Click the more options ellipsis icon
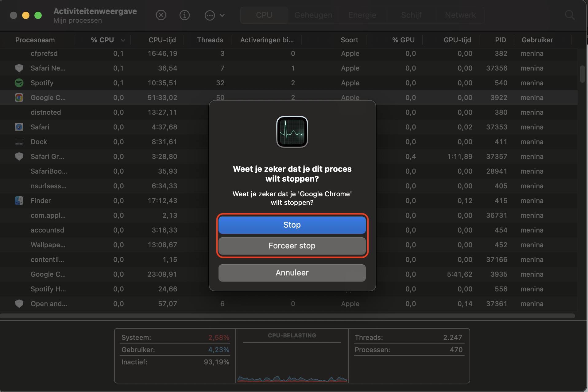 pos(210,15)
